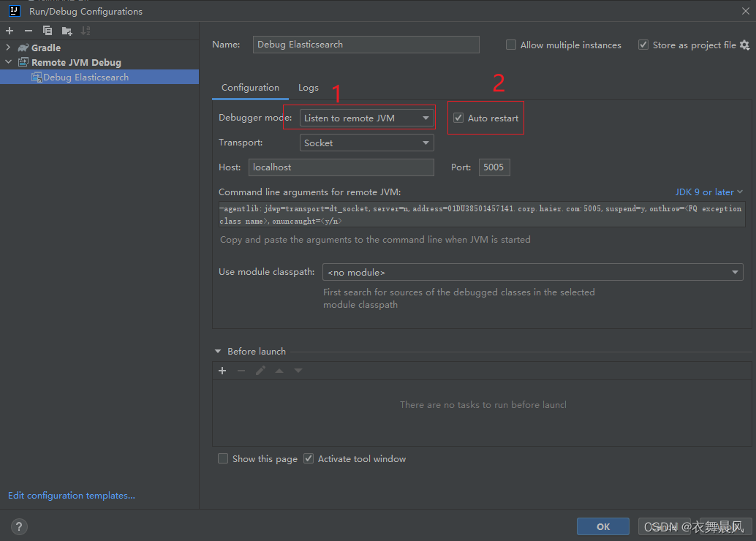Remove the selected configuration
Image resolution: width=756 pixels, height=541 pixels.
29,31
